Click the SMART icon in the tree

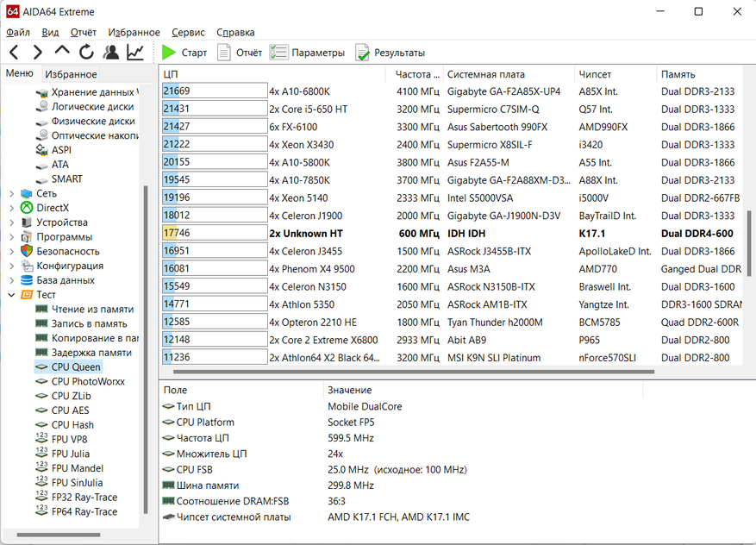tap(42, 179)
